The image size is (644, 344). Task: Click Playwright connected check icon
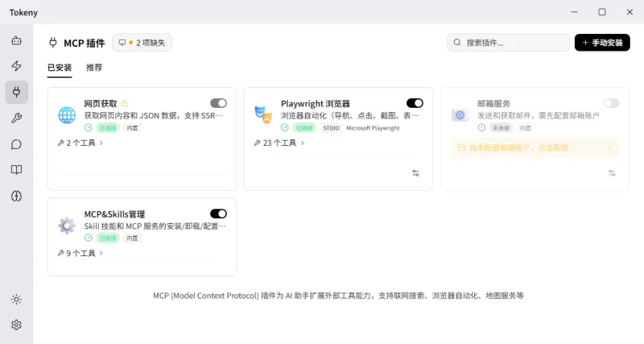click(x=285, y=128)
